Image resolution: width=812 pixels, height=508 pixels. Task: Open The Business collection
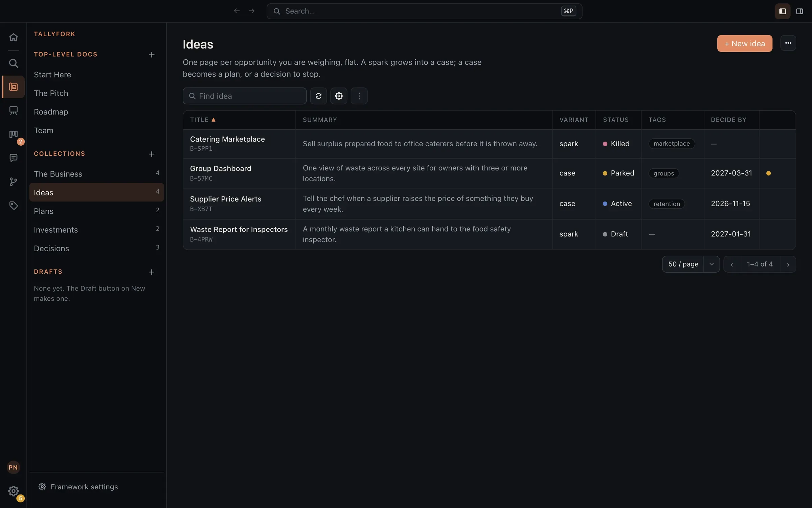pos(96,174)
